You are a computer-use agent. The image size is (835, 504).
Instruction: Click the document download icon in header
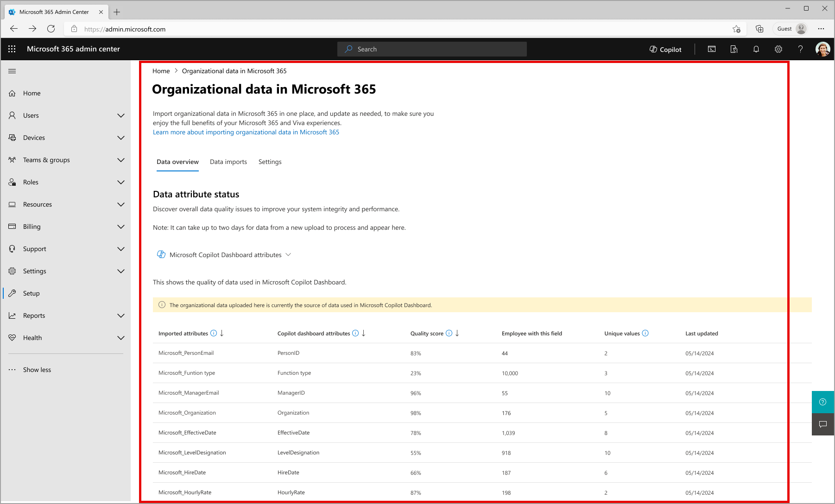[734, 49]
